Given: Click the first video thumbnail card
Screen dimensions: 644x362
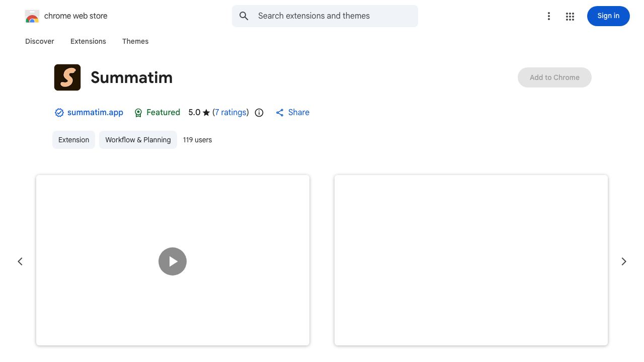Looking at the screenshot, I should [x=173, y=260].
